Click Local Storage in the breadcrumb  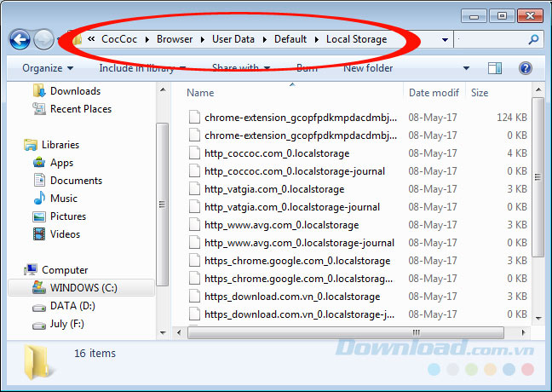pos(356,39)
